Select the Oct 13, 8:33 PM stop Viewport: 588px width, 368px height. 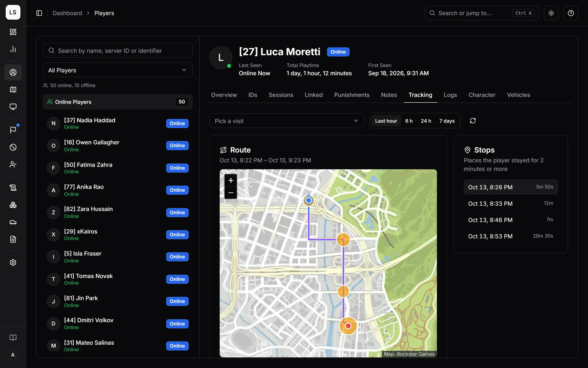click(x=510, y=203)
